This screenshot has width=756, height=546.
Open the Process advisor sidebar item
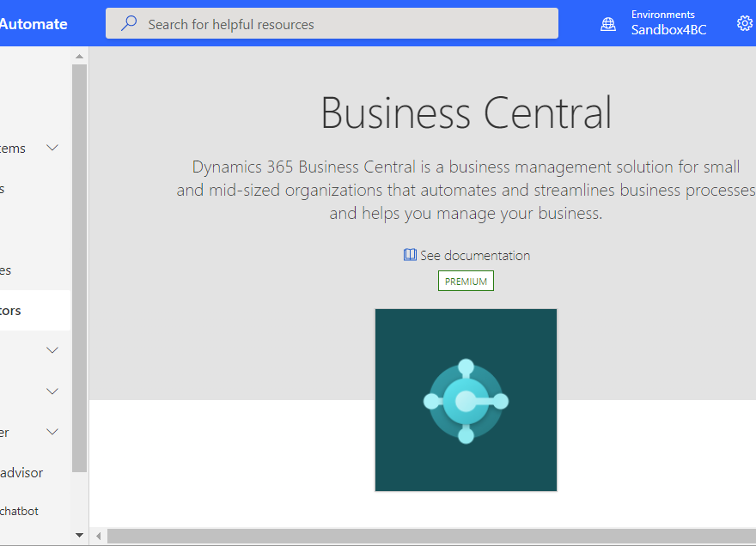coord(21,473)
